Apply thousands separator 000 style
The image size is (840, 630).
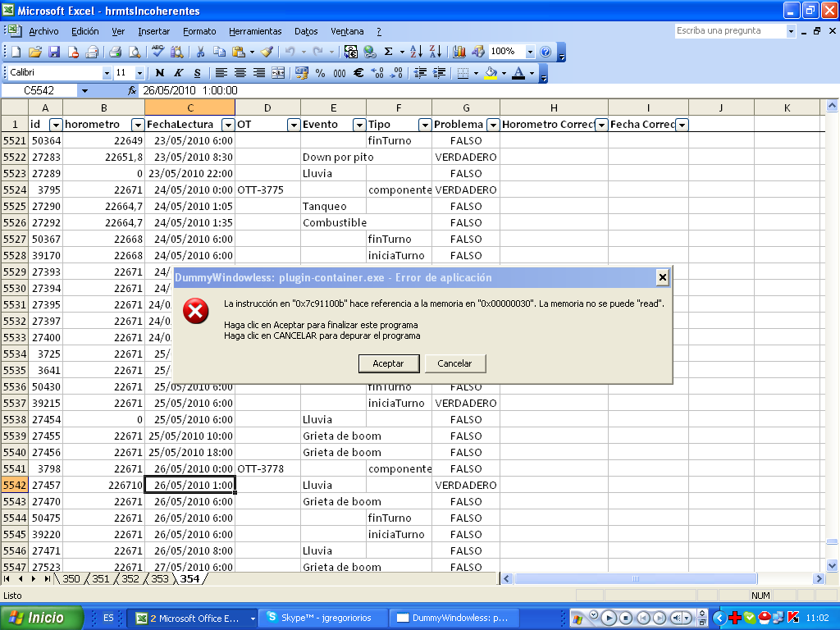pos(339,73)
